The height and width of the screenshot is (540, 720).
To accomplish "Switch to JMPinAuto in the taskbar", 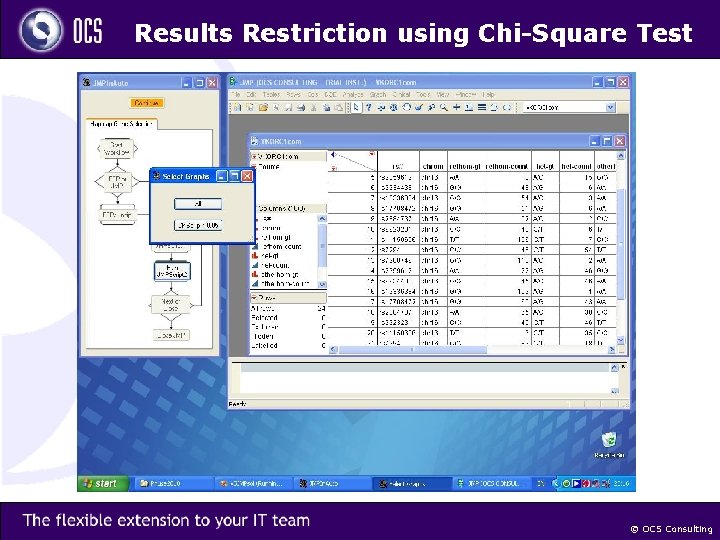I will tap(332, 484).
